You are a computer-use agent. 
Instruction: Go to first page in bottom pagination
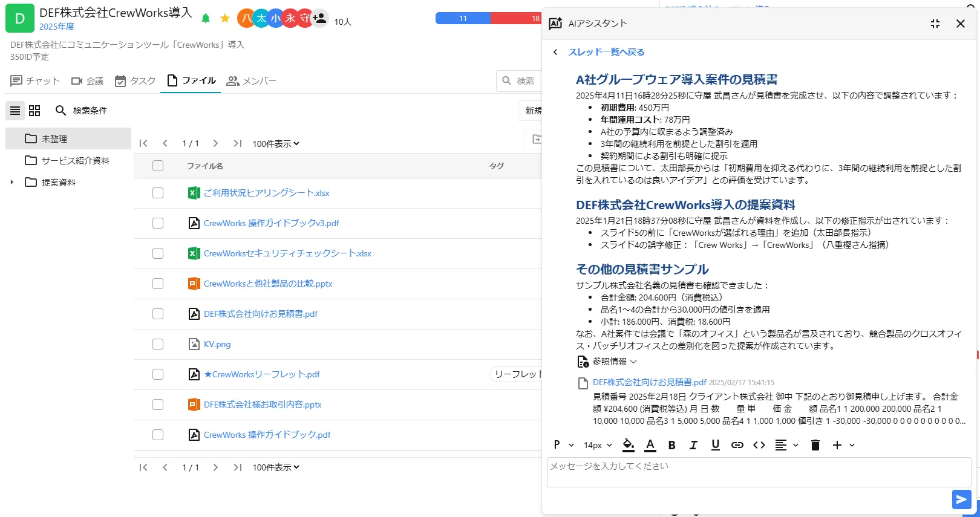pos(143,467)
